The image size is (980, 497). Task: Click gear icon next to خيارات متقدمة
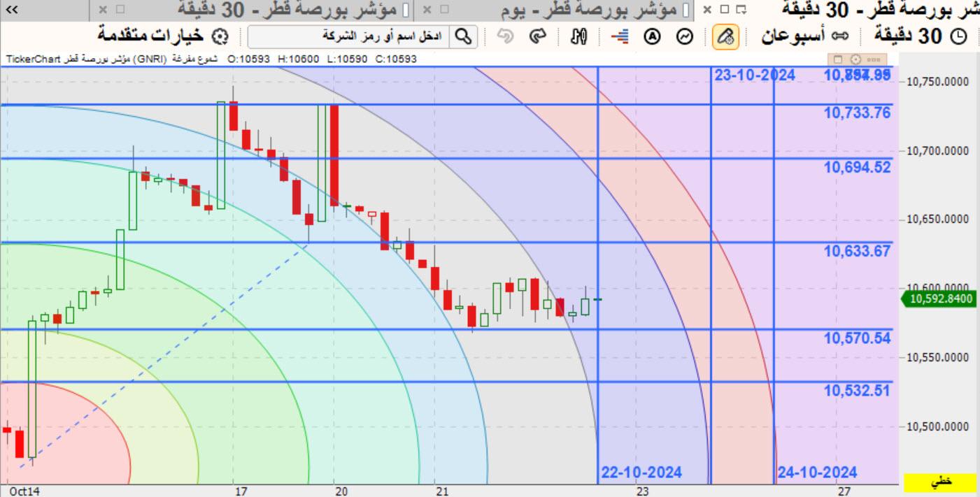pyautogui.click(x=220, y=36)
